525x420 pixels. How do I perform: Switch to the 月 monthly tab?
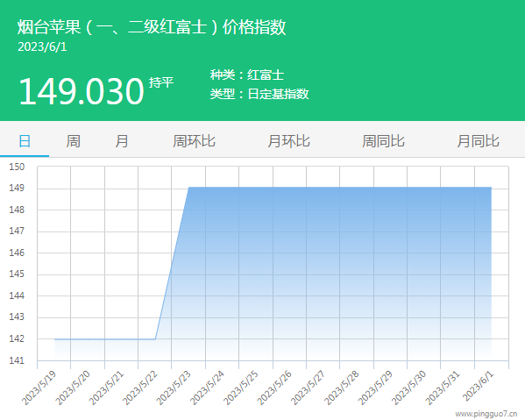pyautogui.click(x=122, y=141)
